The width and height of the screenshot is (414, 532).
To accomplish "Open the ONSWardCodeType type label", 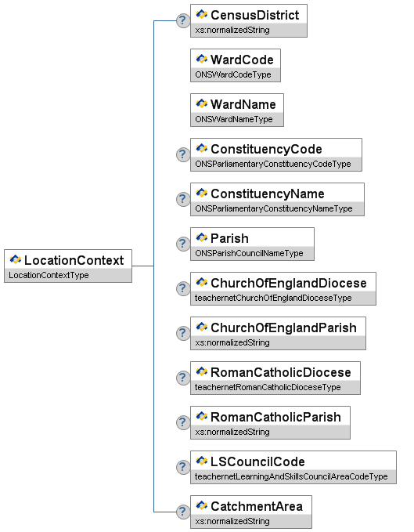I will pyautogui.click(x=233, y=74).
